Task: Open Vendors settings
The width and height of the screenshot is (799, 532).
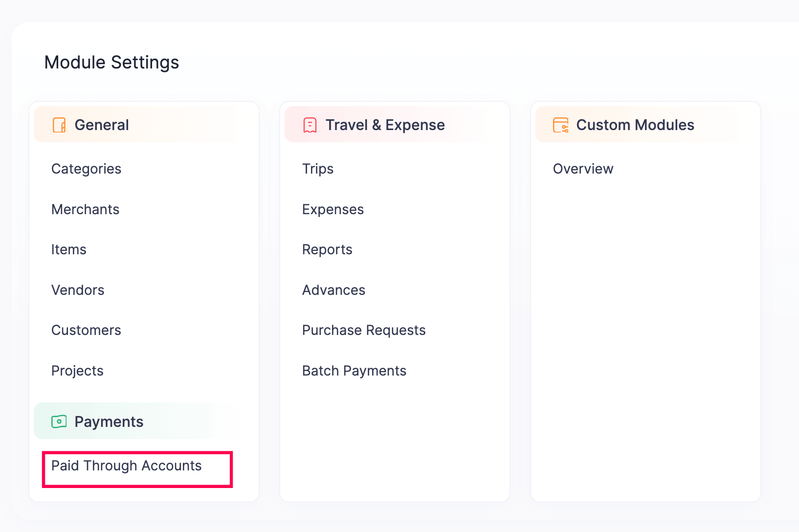Action: (78, 289)
